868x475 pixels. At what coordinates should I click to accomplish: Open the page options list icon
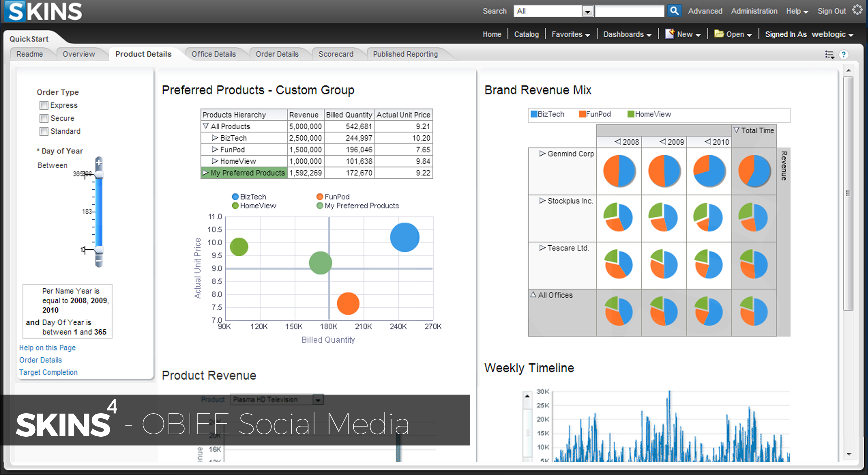(829, 54)
